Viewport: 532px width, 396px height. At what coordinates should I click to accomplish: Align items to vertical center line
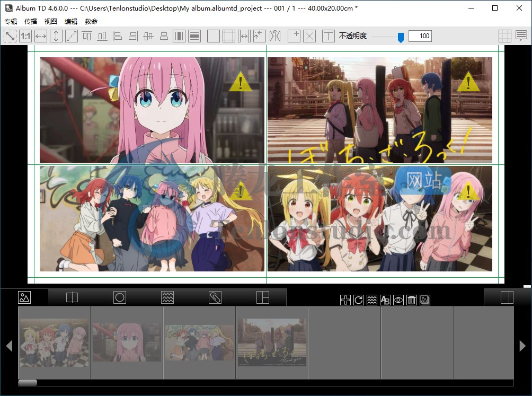point(164,36)
